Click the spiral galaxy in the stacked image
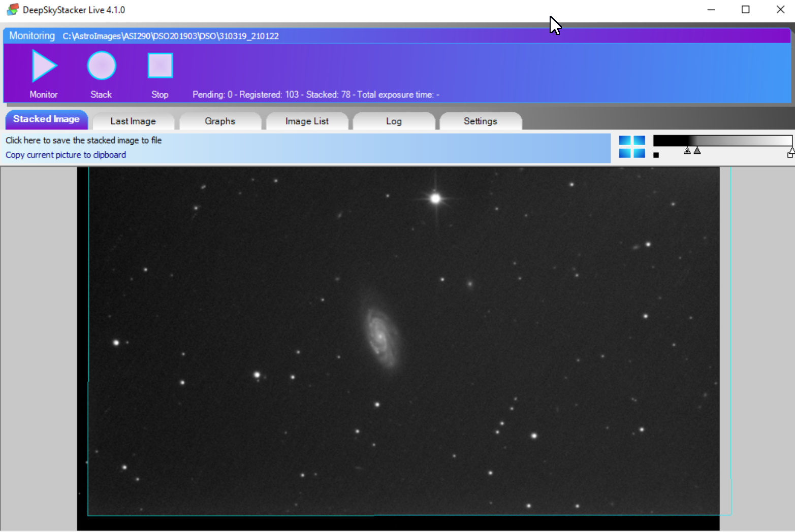Screen dimensions: 795x532 [380, 335]
